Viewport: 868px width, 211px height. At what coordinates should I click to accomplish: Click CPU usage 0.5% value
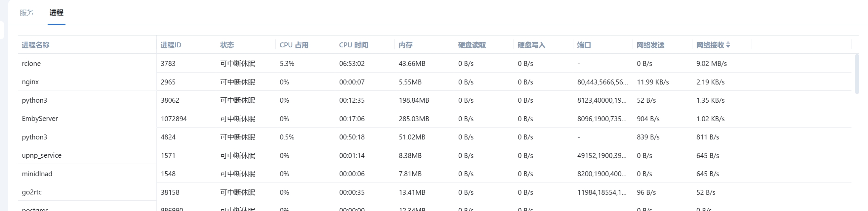pos(287,137)
